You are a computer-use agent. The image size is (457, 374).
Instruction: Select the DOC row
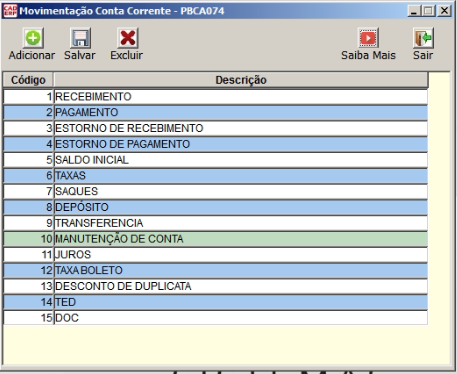tap(215, 318)
